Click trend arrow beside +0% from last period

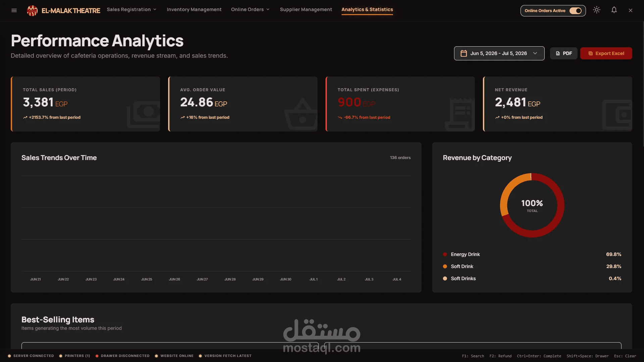pyautogui.click(x=497, y=117)
